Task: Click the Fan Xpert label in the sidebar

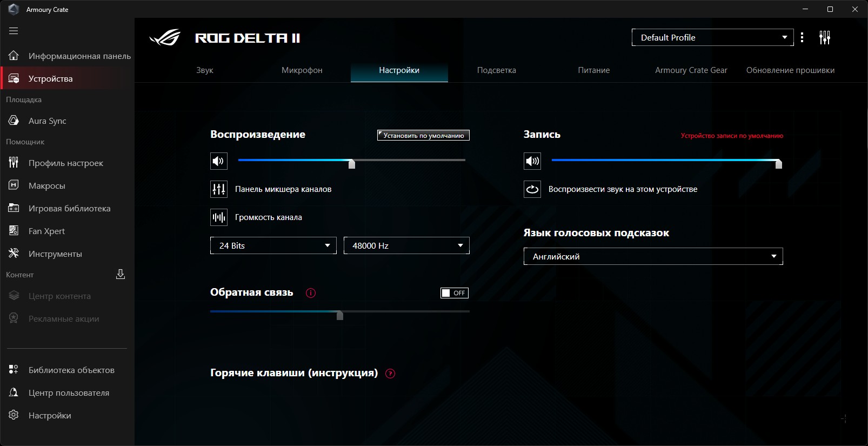Action: [x=46, y=231]
